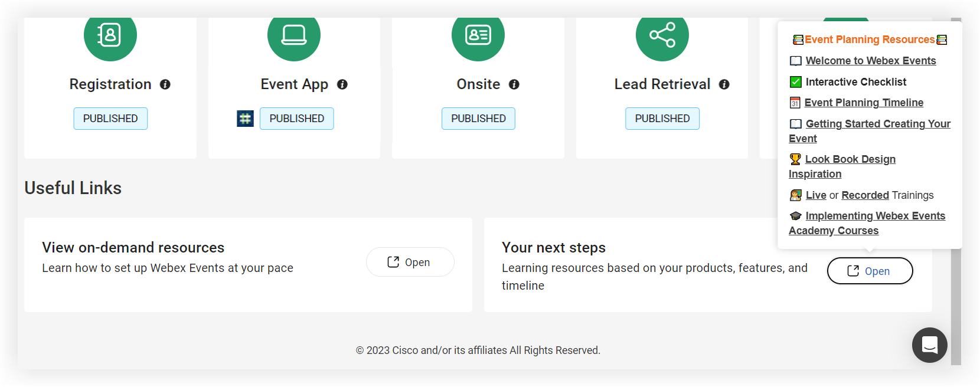
Task: Open the Your next steps resources
Action: click(x=870, y=271)
